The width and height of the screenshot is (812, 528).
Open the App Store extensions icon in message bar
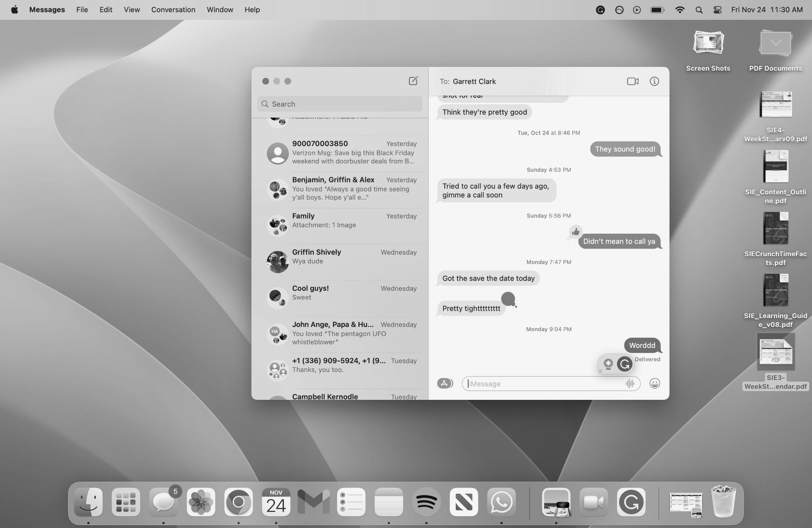click(x=444, y=384)
